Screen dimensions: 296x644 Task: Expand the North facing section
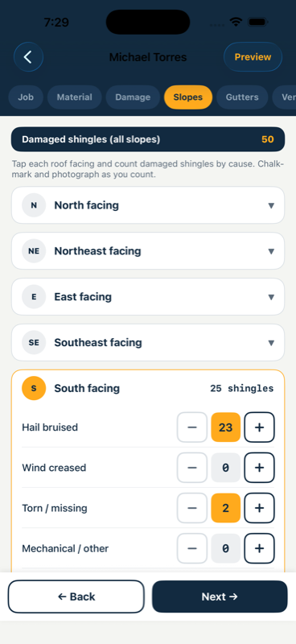point(148,205)
